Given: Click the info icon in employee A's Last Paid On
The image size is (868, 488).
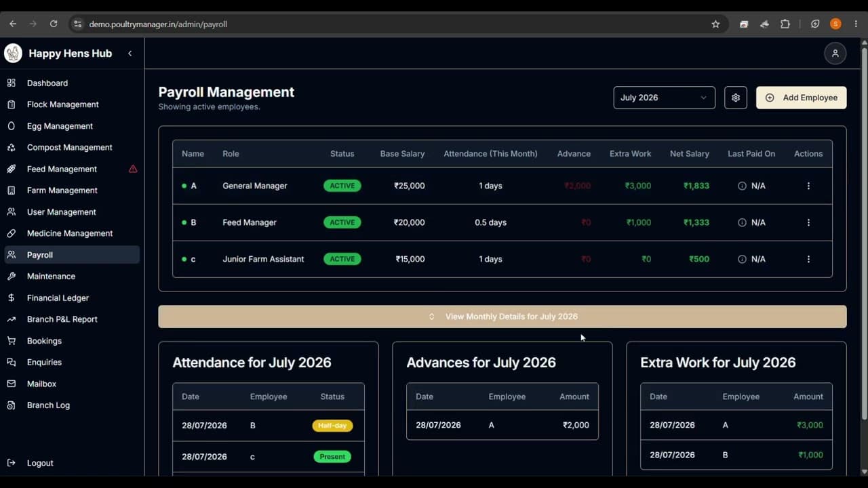Looking at the screenshot, I should (x=742, y=186).
